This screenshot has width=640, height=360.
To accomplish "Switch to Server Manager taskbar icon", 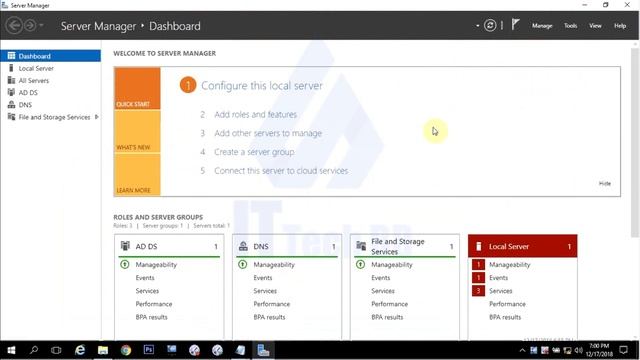I will pos(263,350).
